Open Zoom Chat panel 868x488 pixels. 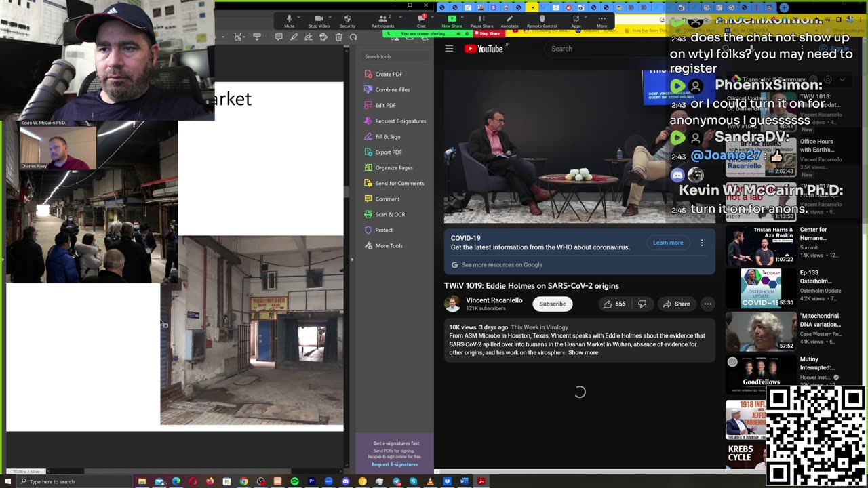pyautogui.click(x=421, y=21)
